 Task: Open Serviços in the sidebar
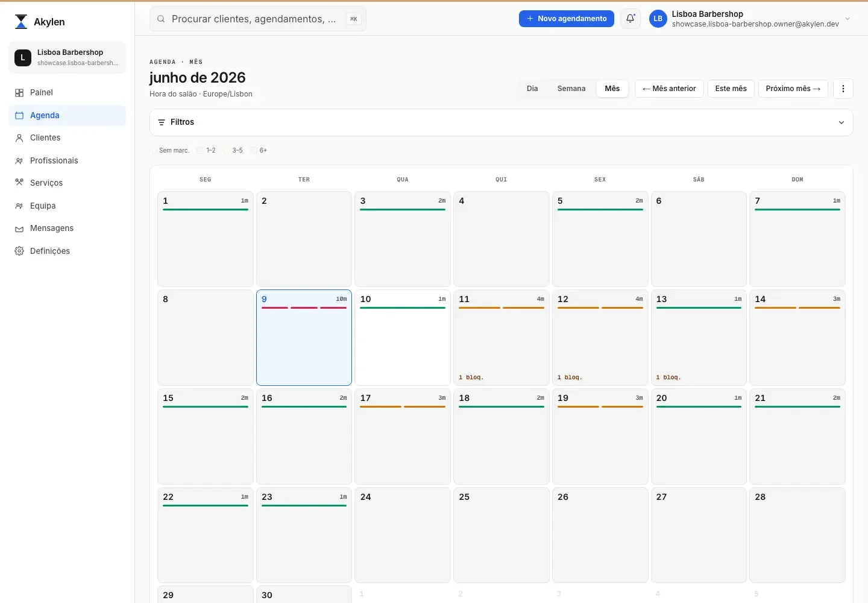(x=68, y=183)
